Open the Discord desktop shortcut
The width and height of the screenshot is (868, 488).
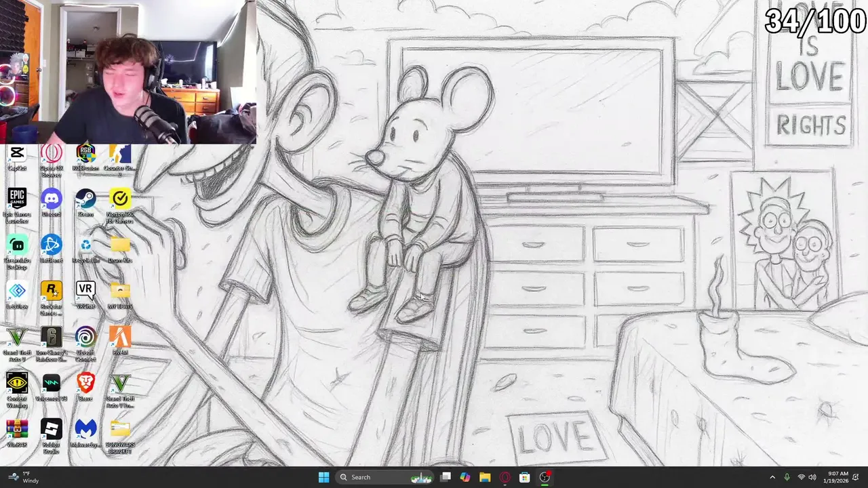pos(52,203)
